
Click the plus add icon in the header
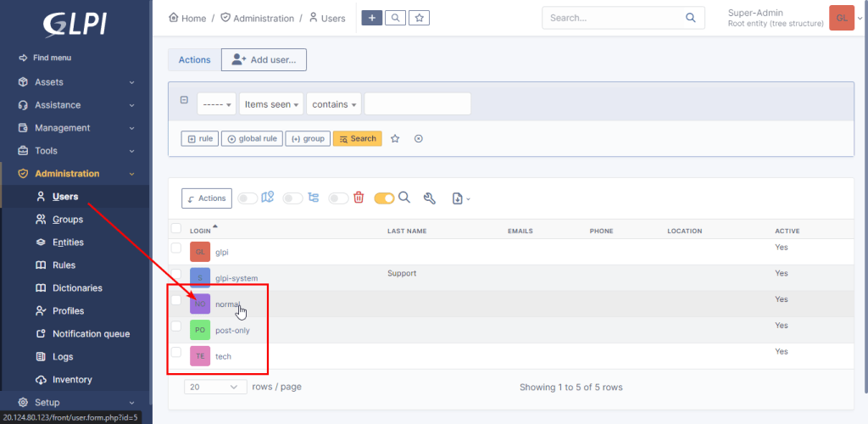coord(372,18)
